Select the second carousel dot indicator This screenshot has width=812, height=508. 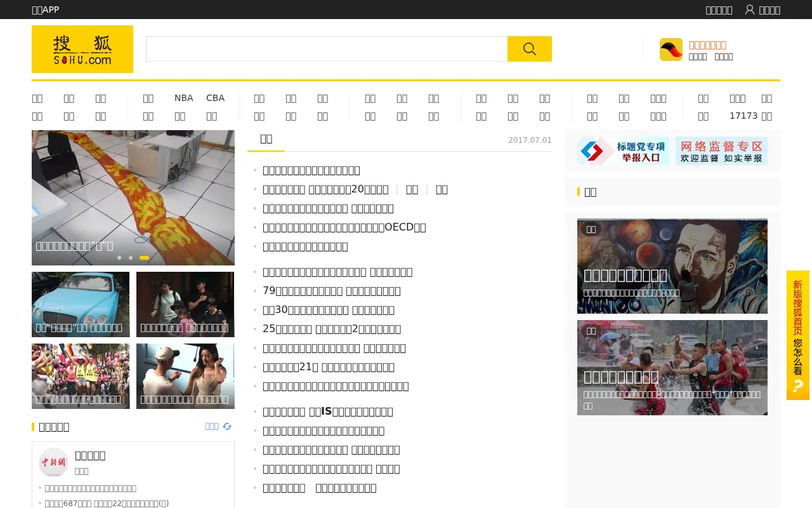[131, 258]
